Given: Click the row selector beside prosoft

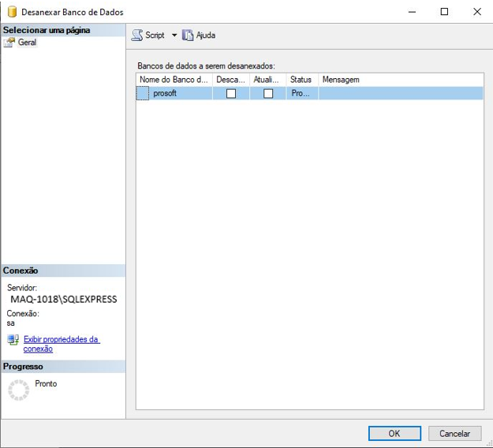Looking at the screenshot, I should point(142,93).
